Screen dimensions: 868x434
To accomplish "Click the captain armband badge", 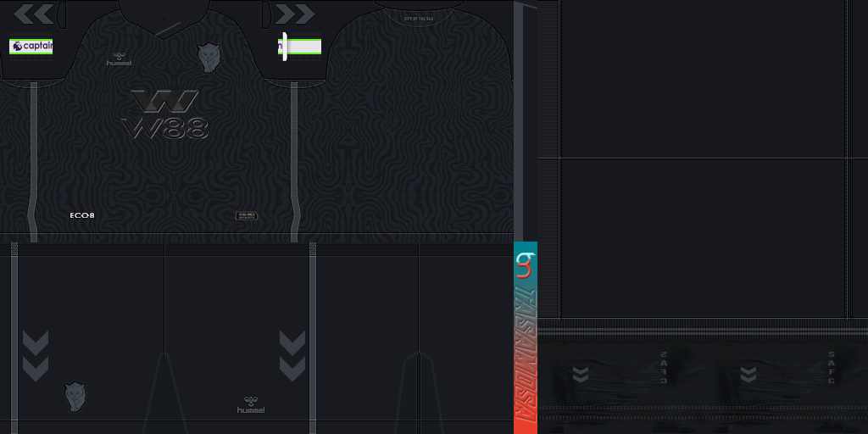I will (31, 46).
